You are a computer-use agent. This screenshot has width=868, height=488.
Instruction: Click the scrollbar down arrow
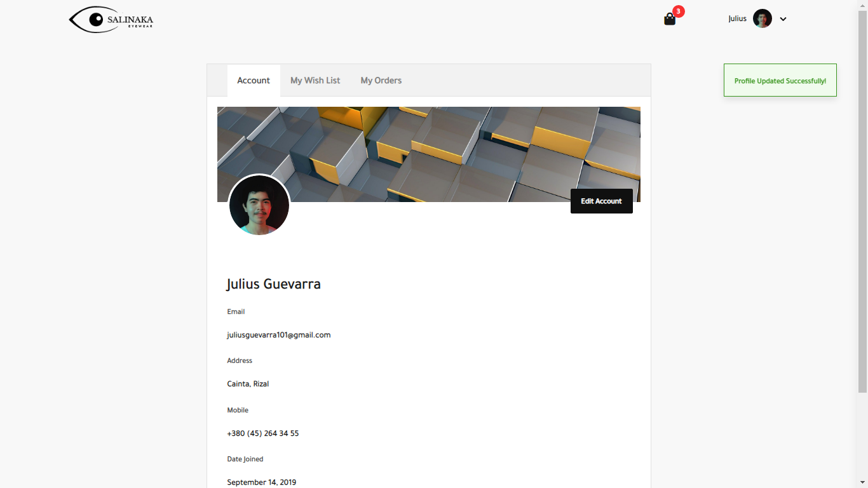coord(862,484)
